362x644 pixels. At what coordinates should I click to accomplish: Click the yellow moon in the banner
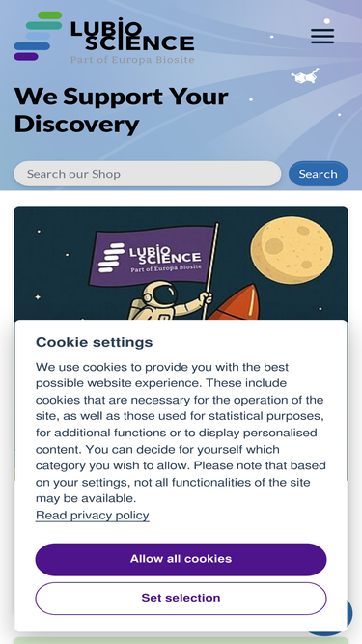(x=292, y=250)
